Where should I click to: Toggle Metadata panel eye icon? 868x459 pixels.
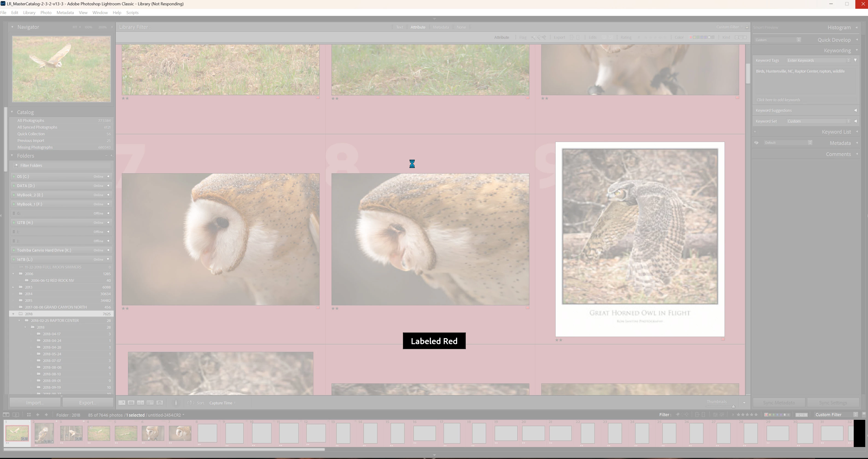pos(756,143)
